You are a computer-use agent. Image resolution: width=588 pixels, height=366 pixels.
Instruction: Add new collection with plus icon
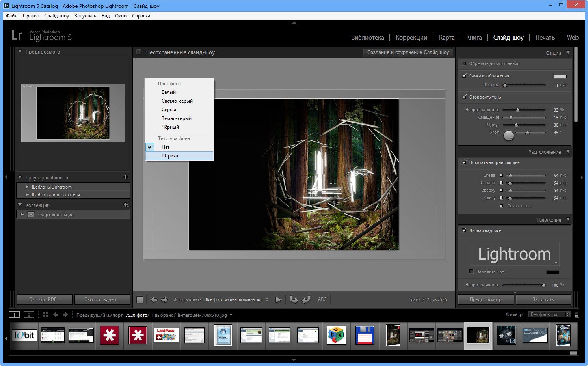point(126,205)
